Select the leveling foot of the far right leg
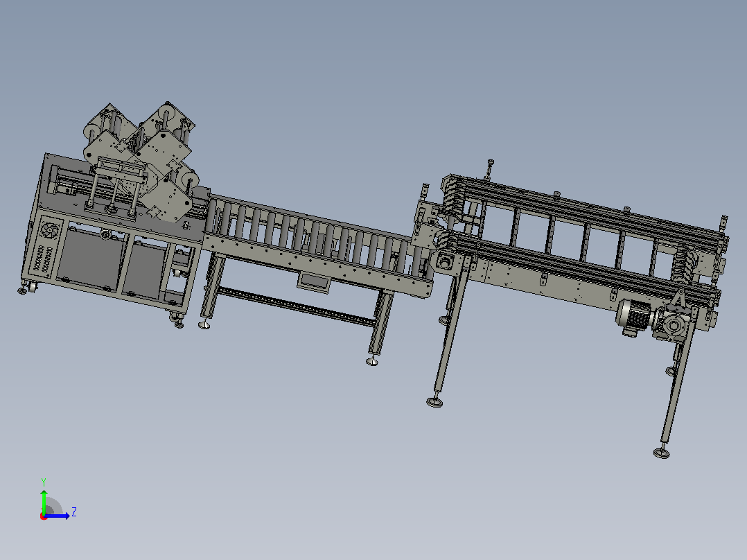Viewport: 747px width, 560px height. [661, 453]
